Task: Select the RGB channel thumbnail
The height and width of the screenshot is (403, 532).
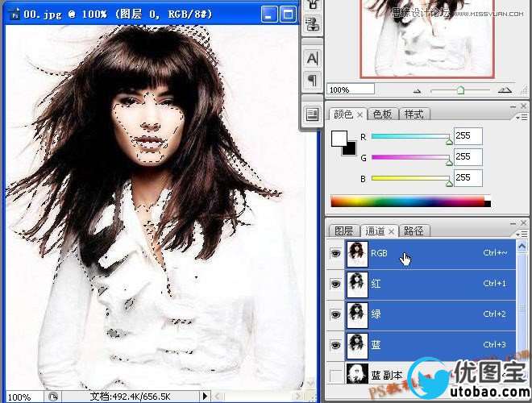Action: (x=357, y=254)
